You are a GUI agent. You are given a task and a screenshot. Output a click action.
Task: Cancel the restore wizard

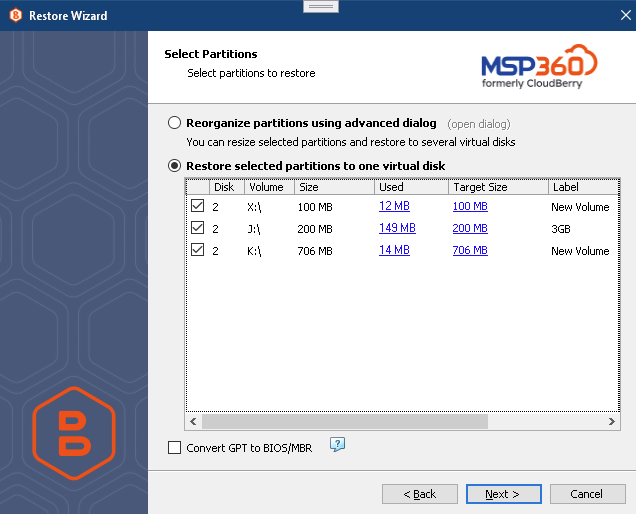(x=586, y=494)
